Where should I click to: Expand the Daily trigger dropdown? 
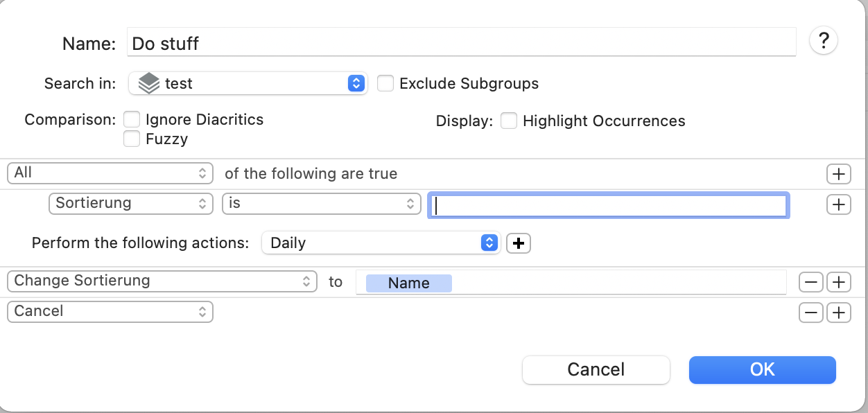tap(381, 243)
